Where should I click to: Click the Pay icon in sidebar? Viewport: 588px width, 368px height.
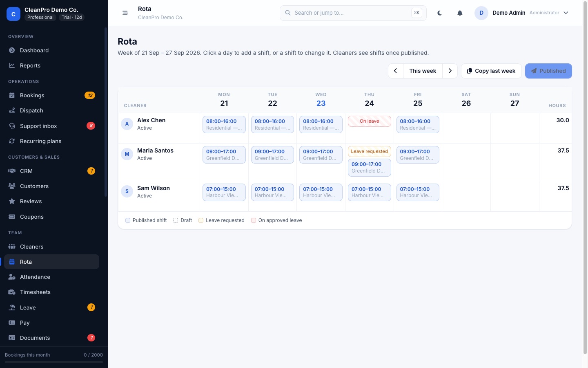(12, 323)
